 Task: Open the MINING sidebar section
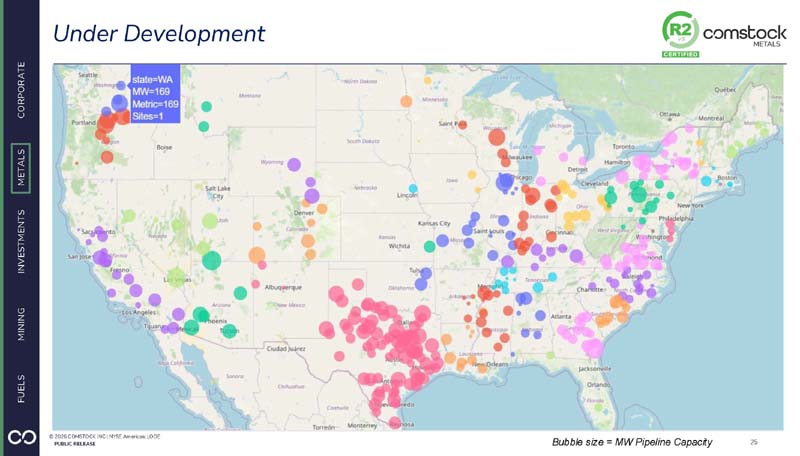point(21,324)
